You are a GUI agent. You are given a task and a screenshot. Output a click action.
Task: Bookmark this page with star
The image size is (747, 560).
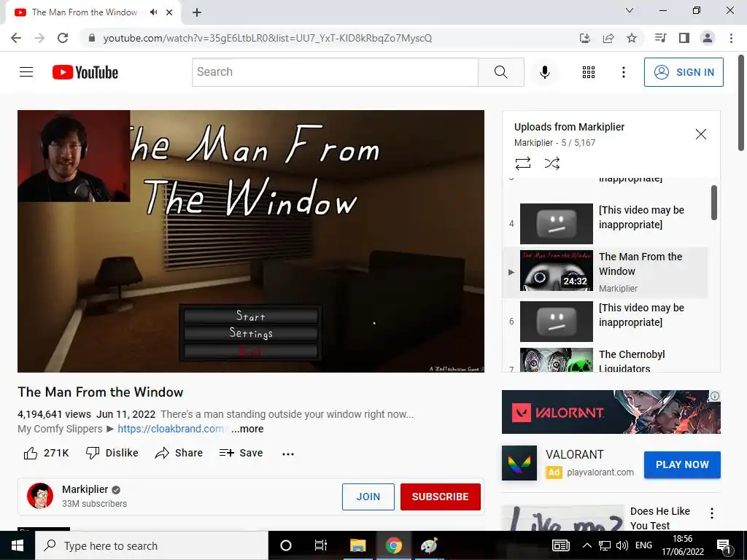pos(632,38)
